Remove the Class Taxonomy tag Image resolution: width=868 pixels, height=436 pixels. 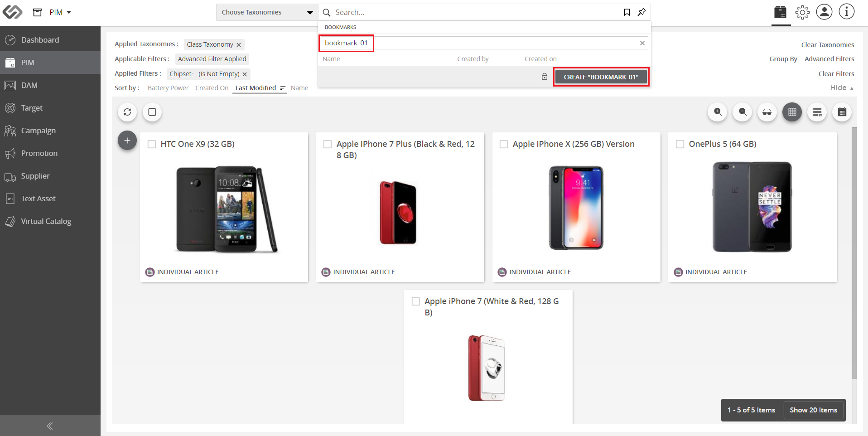pos(239,45)
